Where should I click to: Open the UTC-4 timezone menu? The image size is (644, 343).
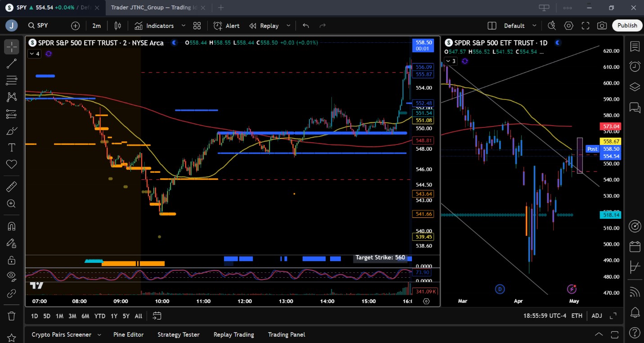[545, 316]
